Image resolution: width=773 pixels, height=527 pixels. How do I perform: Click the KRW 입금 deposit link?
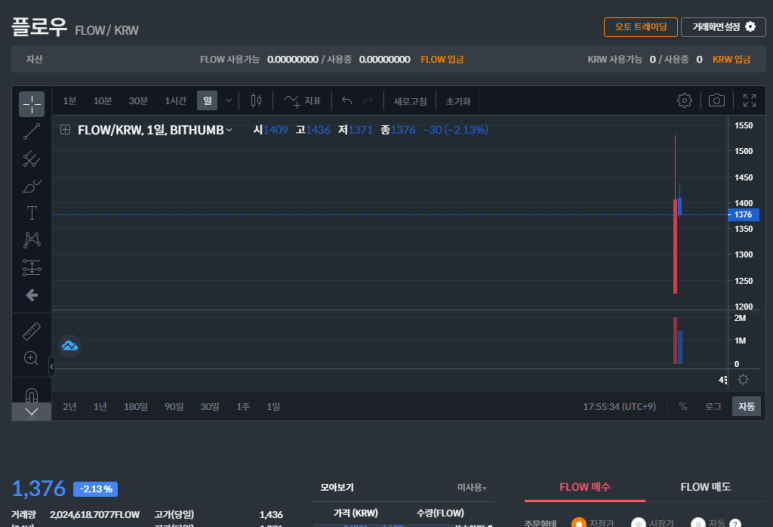[x=731, y=60]
